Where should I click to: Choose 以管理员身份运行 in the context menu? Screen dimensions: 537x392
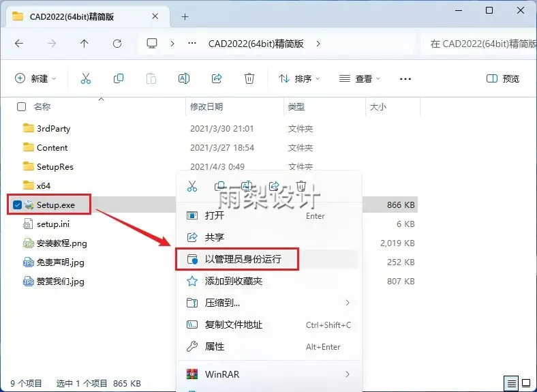tap(268, 259)
